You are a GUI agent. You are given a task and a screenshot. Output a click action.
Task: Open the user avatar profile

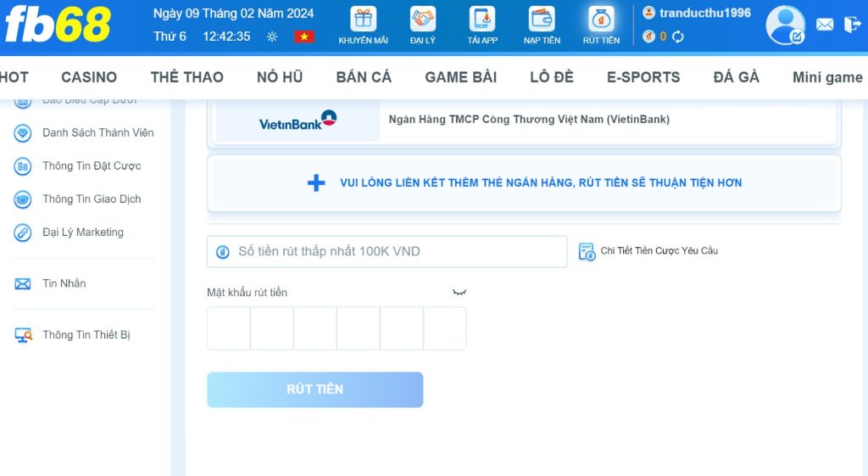786,25
